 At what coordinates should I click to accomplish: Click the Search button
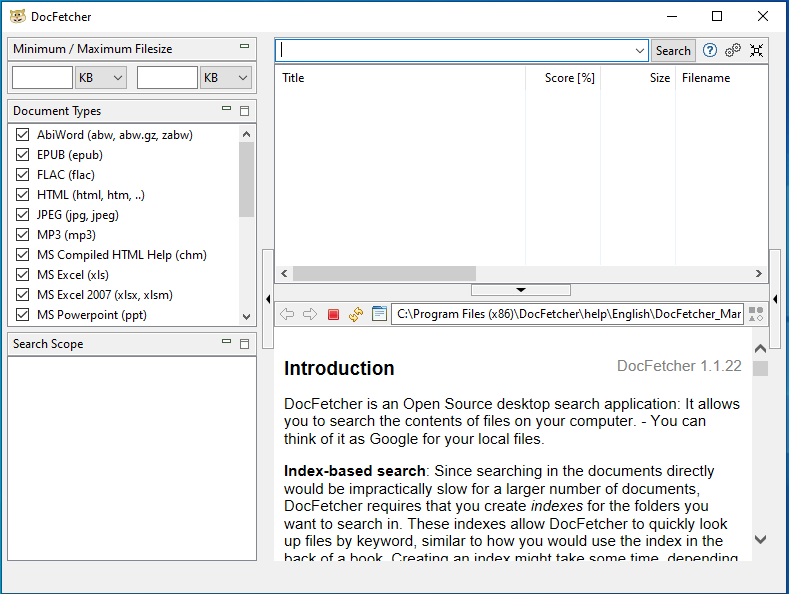[x=673, y=50]
